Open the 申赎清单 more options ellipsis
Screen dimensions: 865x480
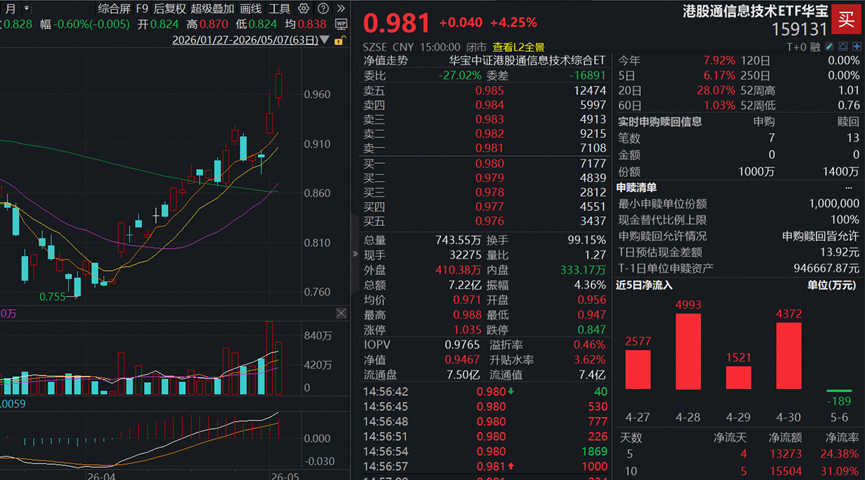click(x=849, y=188)
